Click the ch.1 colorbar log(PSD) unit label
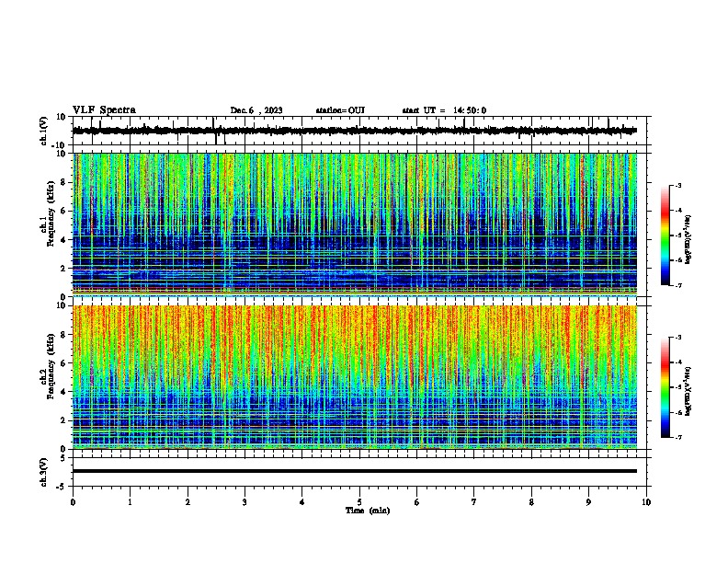 coord(688,240)
